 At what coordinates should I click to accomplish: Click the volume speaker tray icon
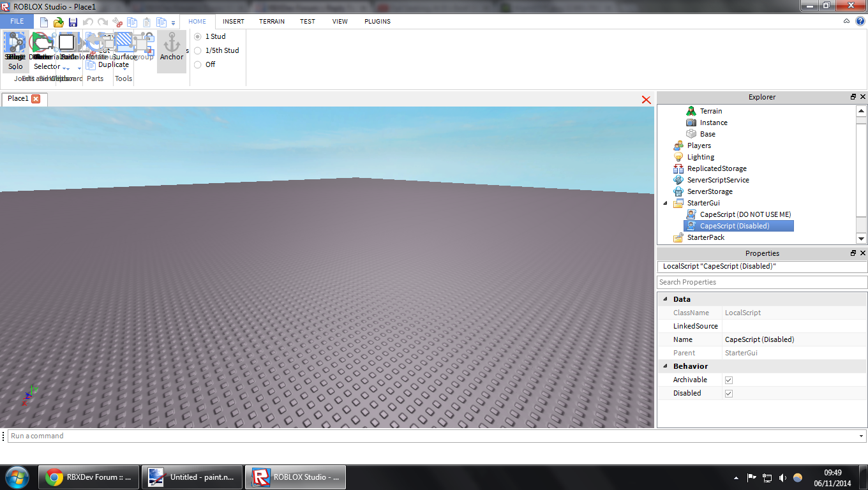[x=782, y=477]
